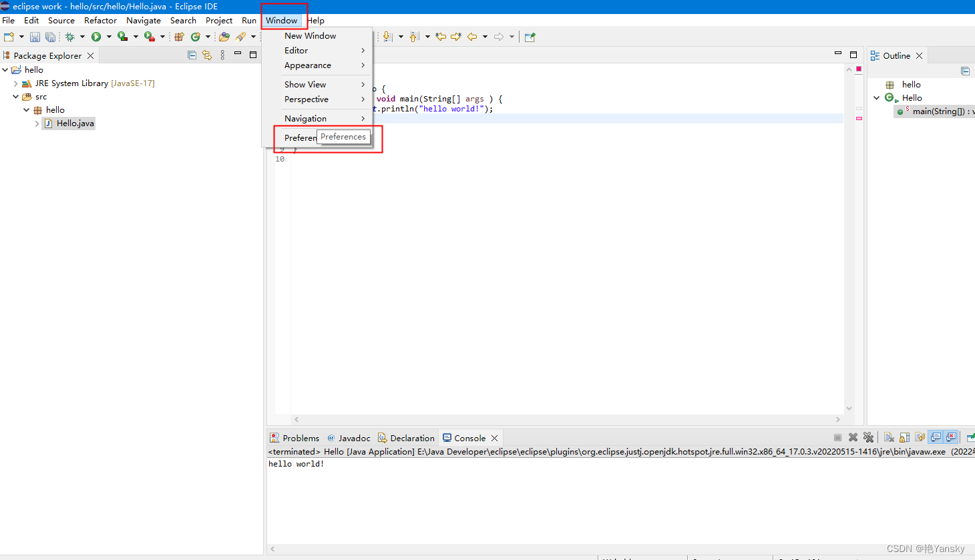Collapse the src folder in Package Explorer

click(15, 96)
